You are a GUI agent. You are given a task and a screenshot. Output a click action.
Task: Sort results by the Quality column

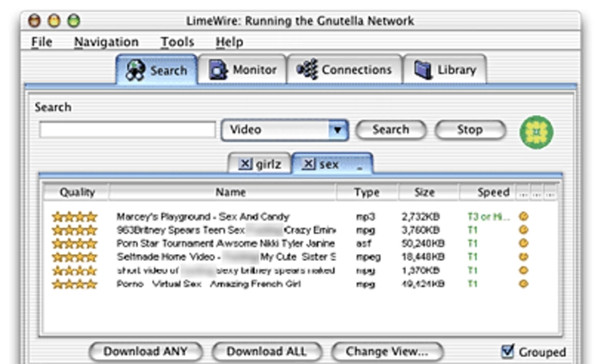pyautogui.click(x=76, y=192)
